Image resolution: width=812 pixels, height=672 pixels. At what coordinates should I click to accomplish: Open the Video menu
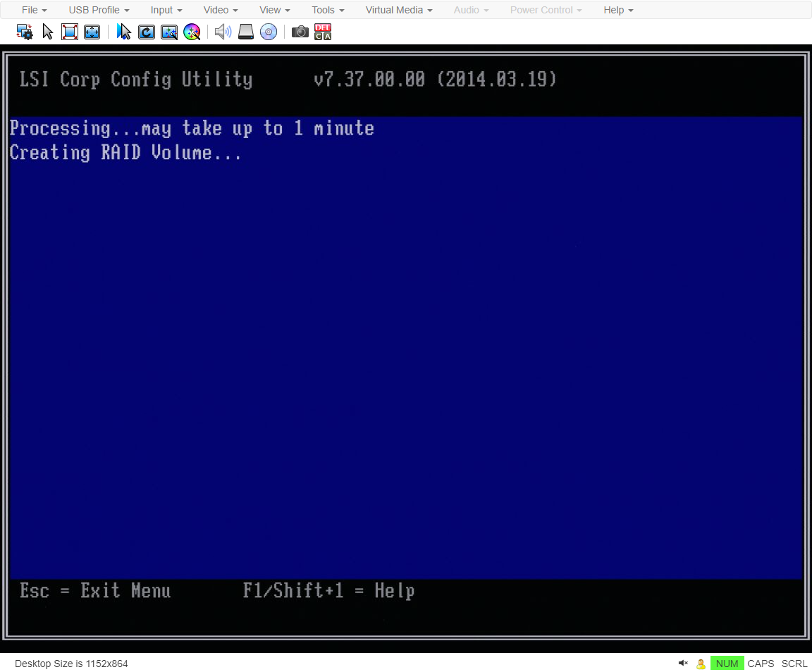click(221, 10)
